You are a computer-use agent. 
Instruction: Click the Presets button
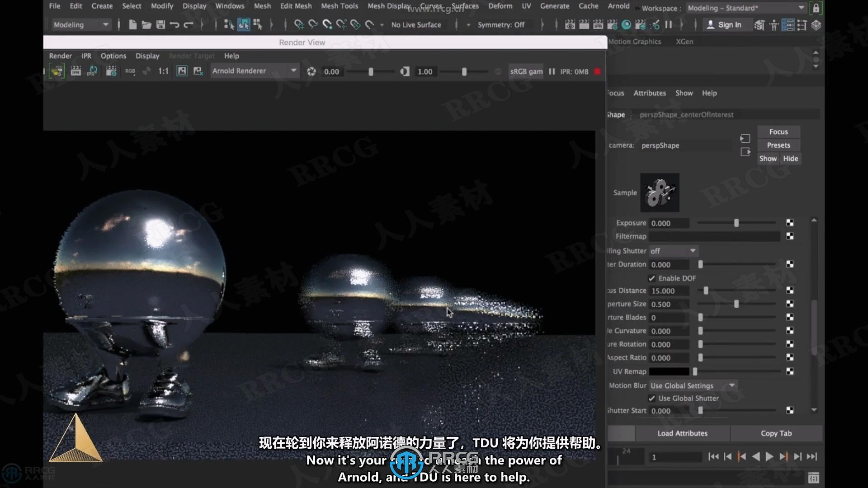tap(778, 145)
